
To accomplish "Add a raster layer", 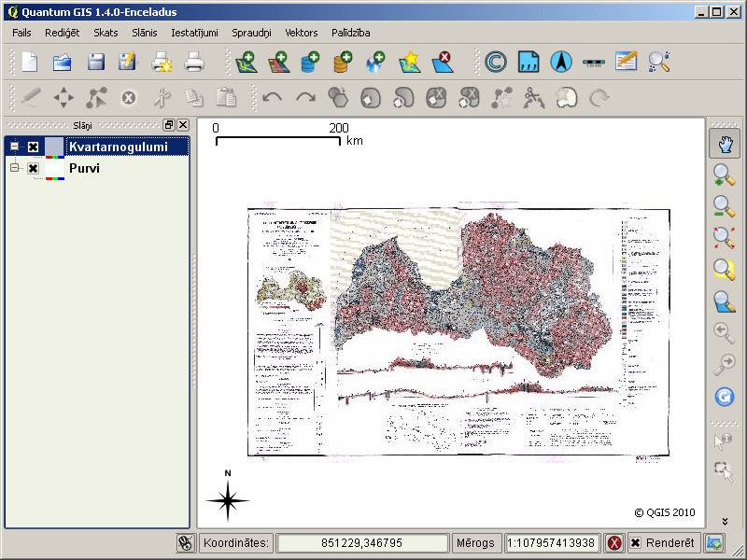I will tap(279, 62).
